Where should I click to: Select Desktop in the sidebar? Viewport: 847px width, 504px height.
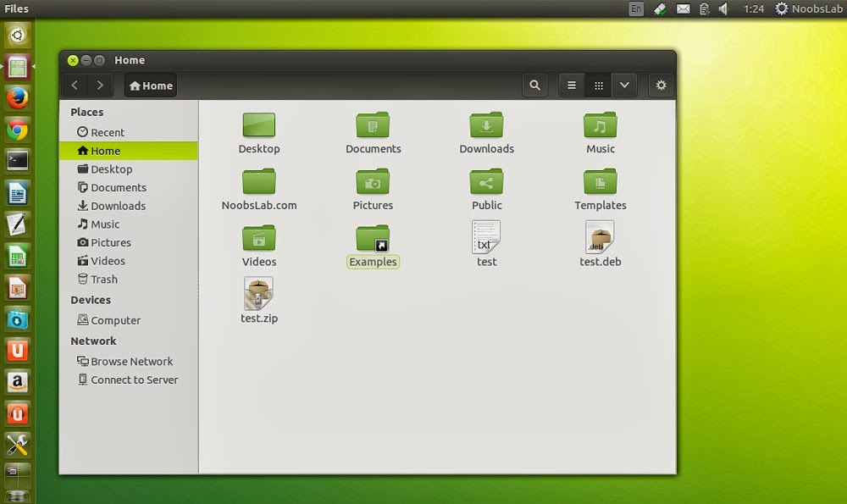(128, 169)
